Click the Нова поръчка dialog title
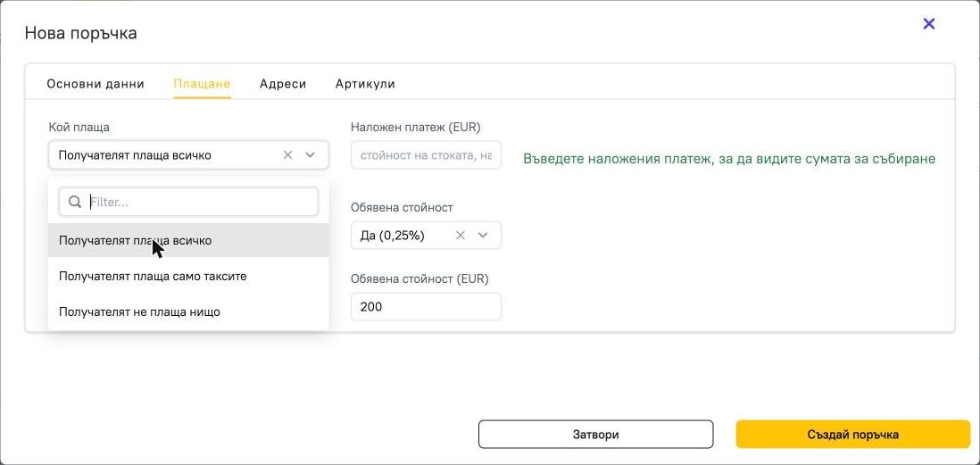 point(80,33)
